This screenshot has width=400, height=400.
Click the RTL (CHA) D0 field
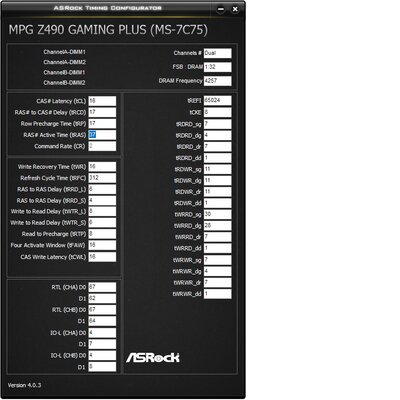click(x=102, y=287)
